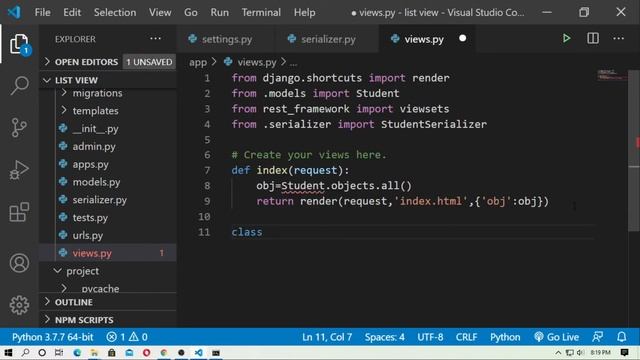Open the Search view in activity bar
This screenshot has height=360, width=640.
coord(19,86)
